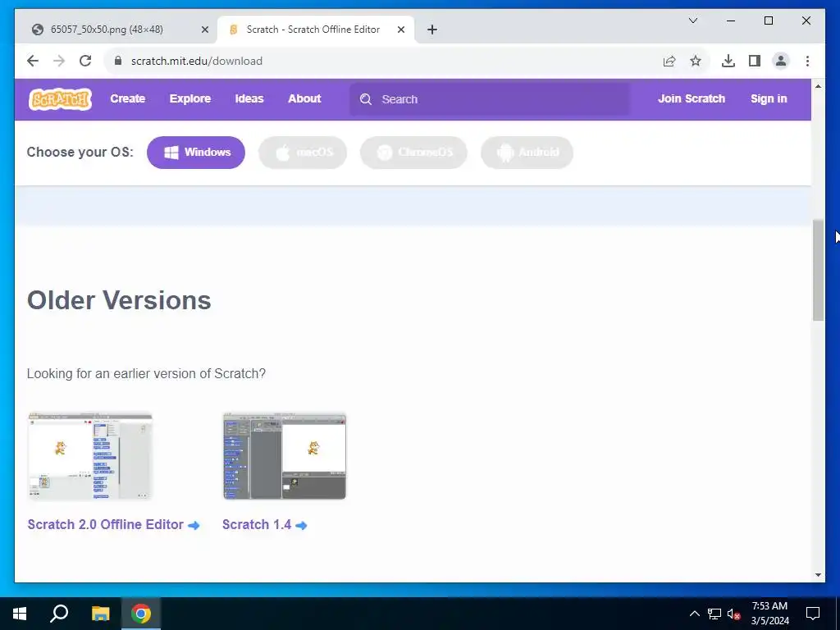
Task: Choose Windows as your OS
Action: [196, 153]
